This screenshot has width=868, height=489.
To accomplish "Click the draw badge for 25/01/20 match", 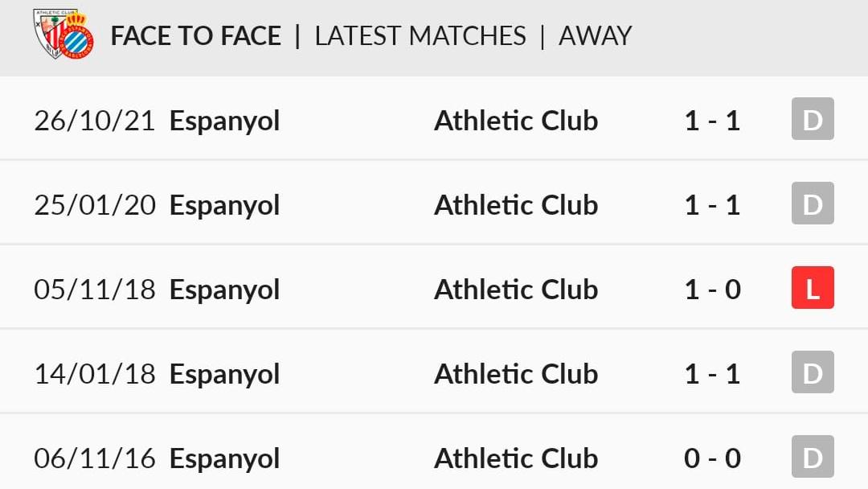I will (813, 203).
